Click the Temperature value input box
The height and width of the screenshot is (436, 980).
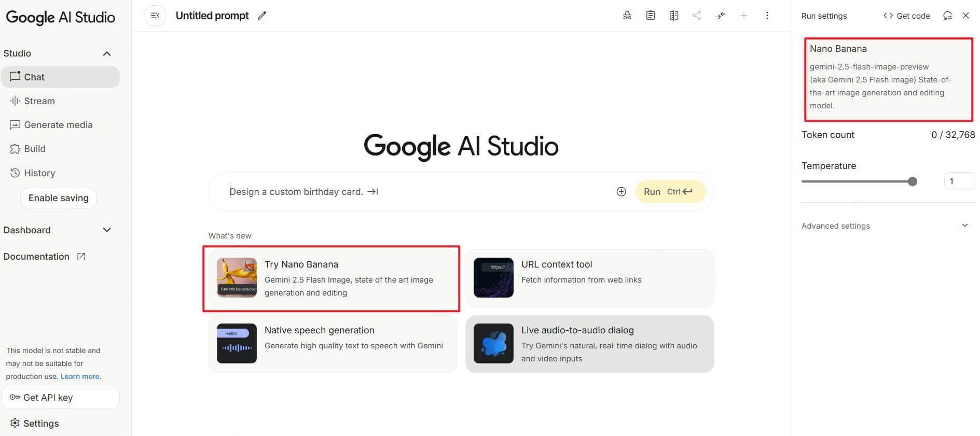coord(959,181)
